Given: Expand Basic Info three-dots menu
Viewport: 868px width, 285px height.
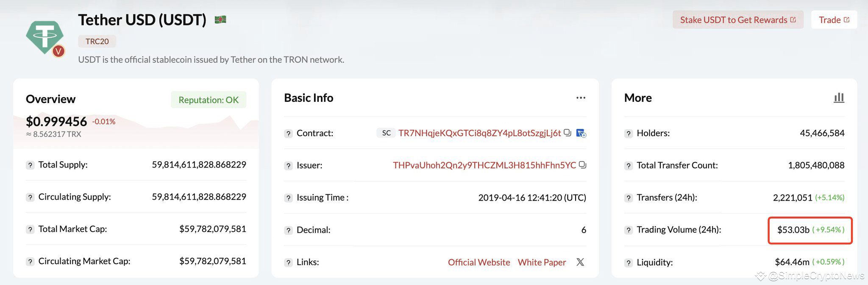Looking at the screenshot, I should click(x=581, y=98).
